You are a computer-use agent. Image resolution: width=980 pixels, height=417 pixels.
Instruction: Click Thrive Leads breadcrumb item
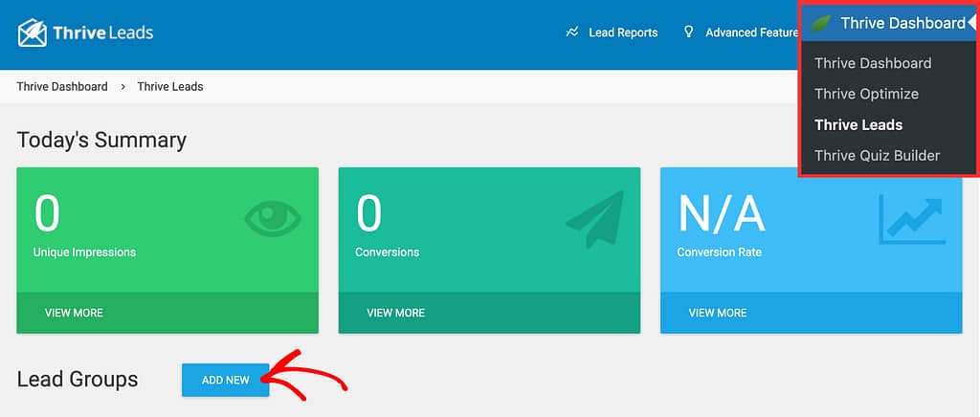(170, 87)
